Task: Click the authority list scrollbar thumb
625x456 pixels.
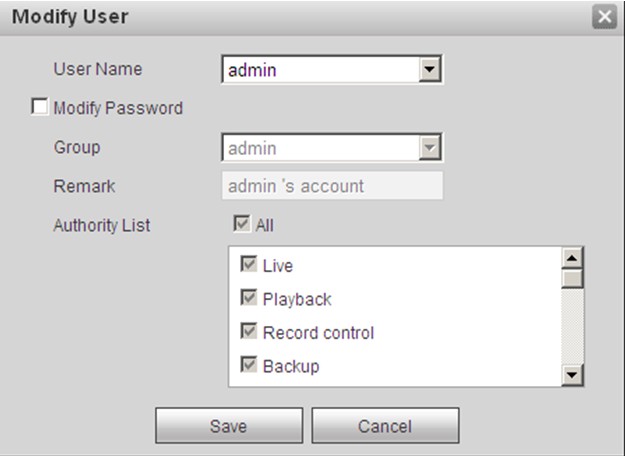Action: point(572,278)
